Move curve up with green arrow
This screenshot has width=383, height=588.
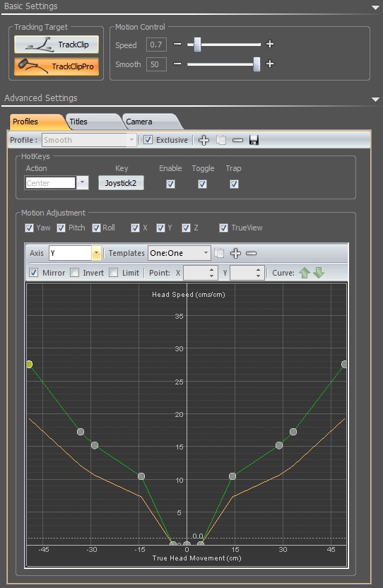click(x=305, y=273)
